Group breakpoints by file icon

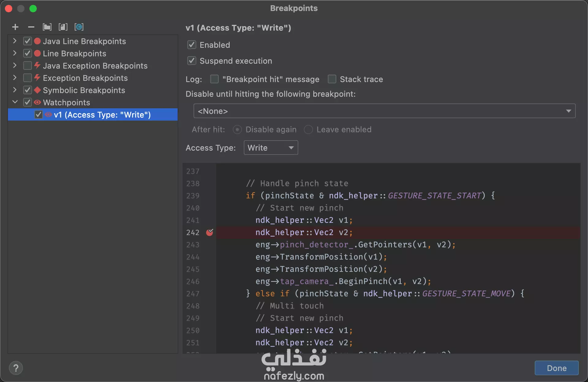pos(63,27)
